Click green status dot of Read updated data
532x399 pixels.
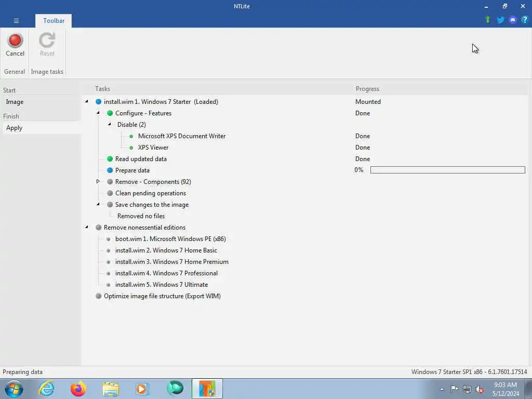click(x=110, y=159)
